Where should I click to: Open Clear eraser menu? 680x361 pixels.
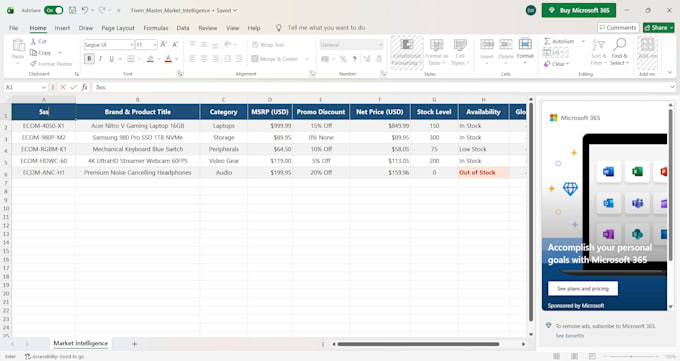pos(556,64)
